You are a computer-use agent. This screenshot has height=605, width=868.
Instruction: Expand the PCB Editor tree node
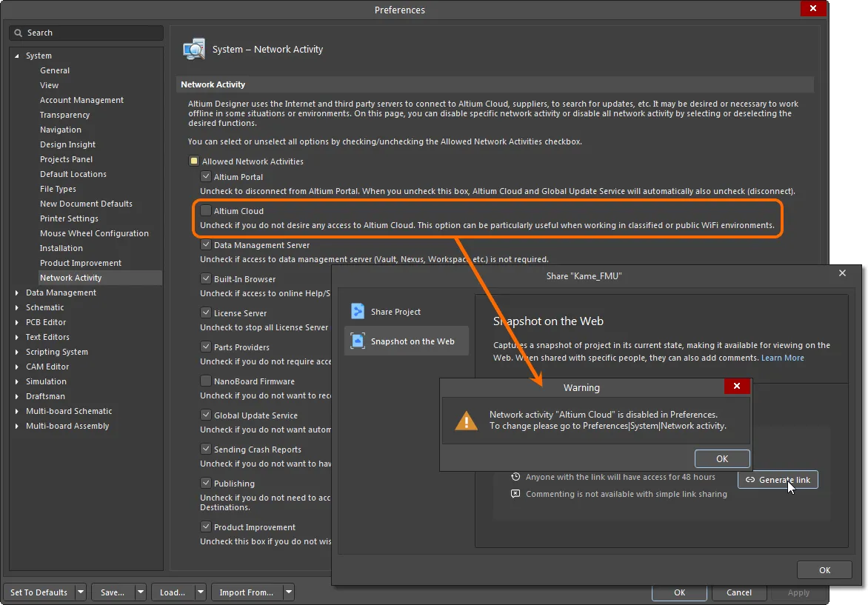click(16, 322)
